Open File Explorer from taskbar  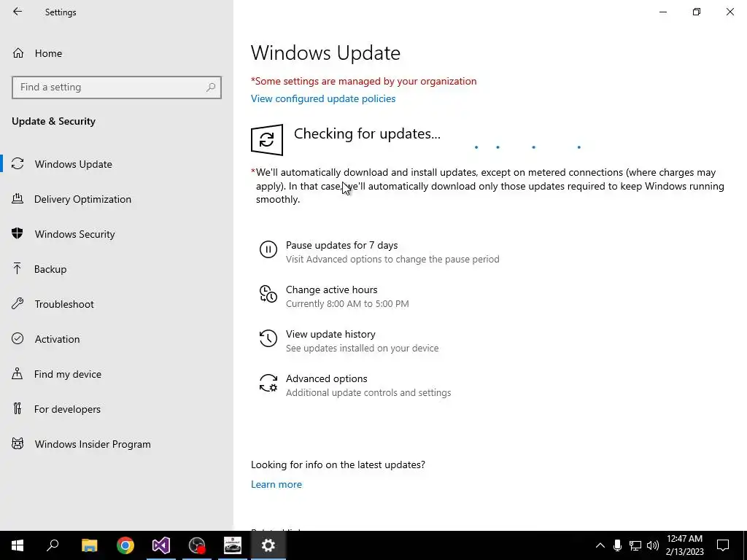[x=89, y=545]
